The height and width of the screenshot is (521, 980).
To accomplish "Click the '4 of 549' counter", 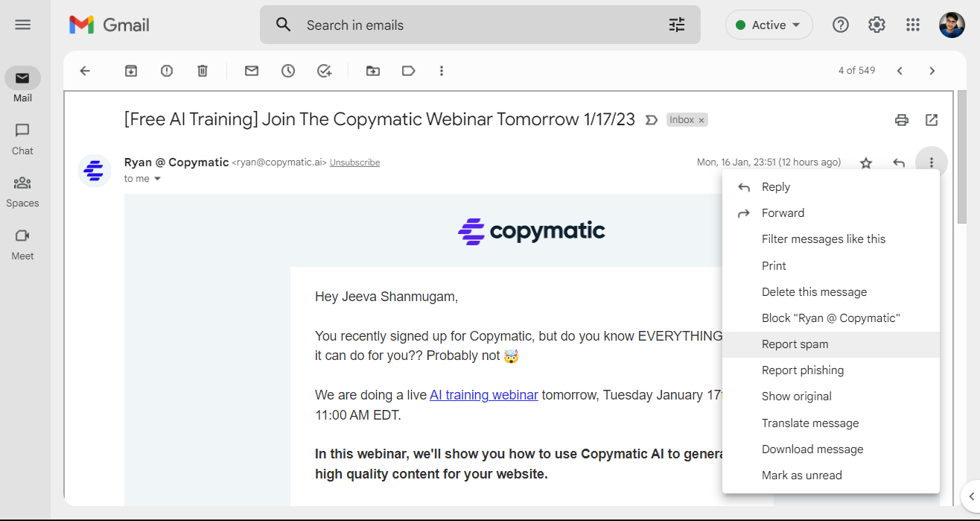I will click(x=856, y=71).
